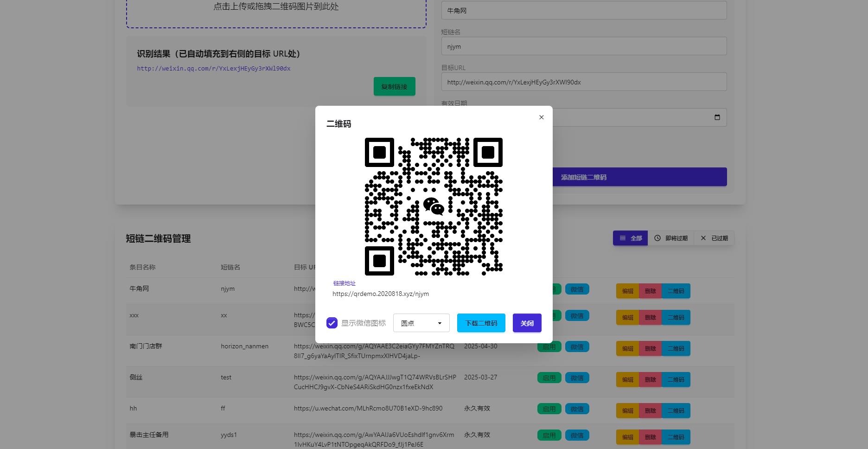
Task: Click 二维码 for the 牛角网 row
Action: coord(676,291)
